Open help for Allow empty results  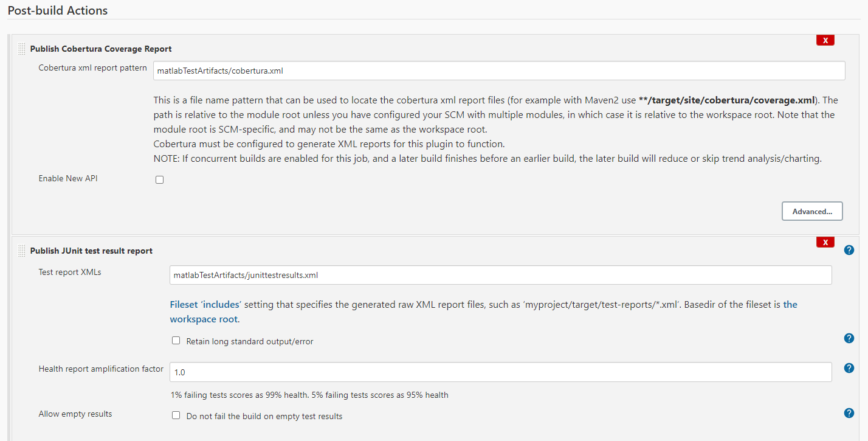(849, 412)
